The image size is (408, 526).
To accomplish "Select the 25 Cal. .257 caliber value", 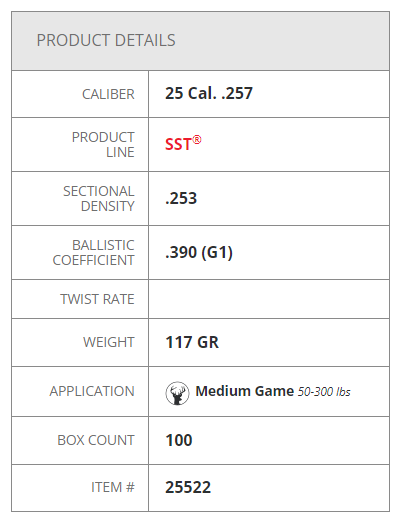I will click(209, 93).
